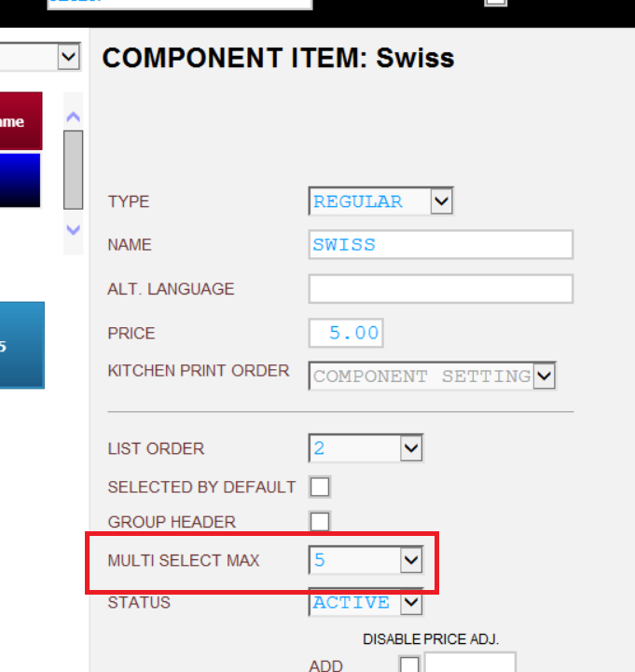Screen dimensions: 635x672
Task: Click the gray scrollbar thumb in left panel
Action: 74,171
